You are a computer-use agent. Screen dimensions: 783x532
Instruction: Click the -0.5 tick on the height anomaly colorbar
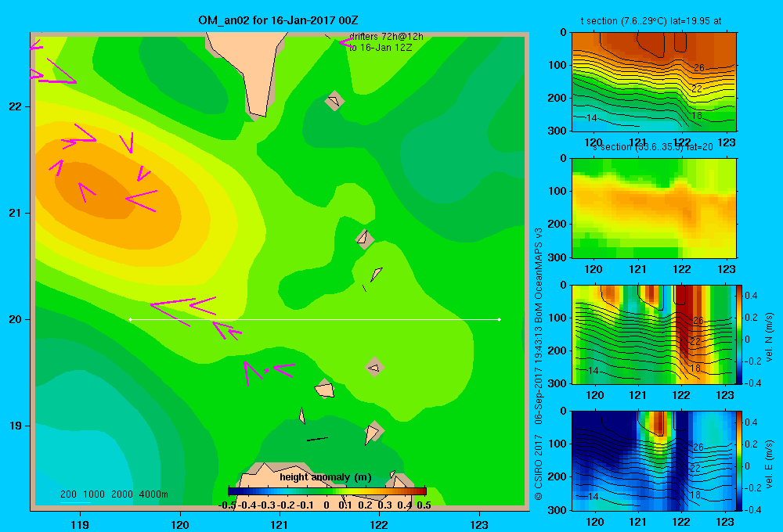(x=228, y=505)
